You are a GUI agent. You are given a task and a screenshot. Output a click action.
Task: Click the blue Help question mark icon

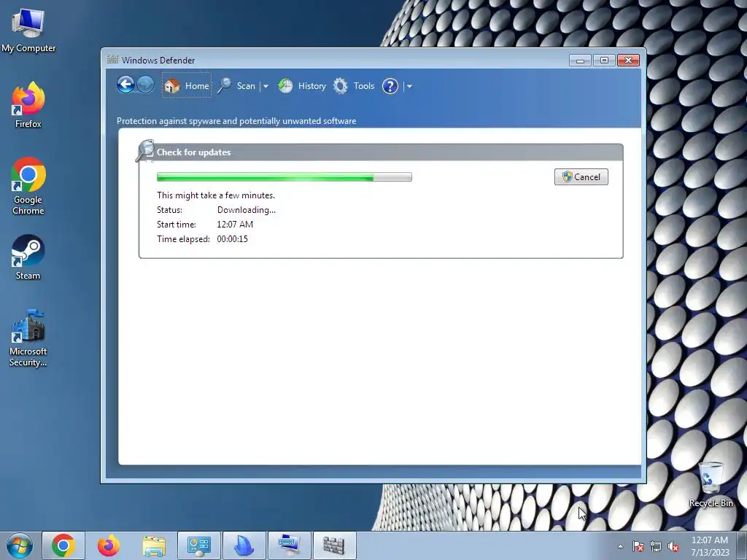pyautogui.click(x=390, y=86)
